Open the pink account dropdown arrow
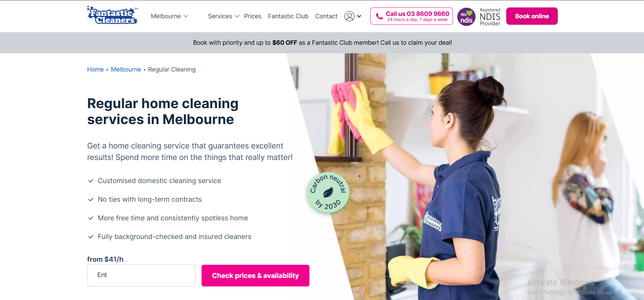This screenshot has width=644, height=300. pyautogui.click(x=359, y=16)
